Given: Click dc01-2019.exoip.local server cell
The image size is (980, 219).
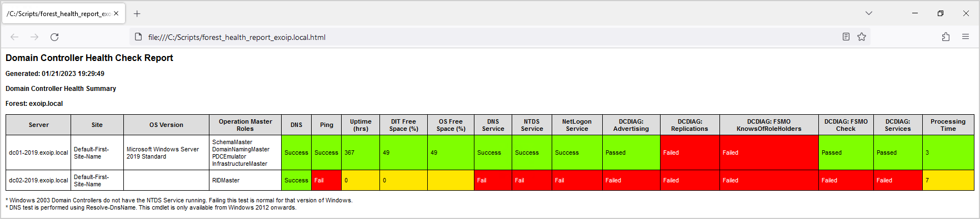Looking at the screenshot, I should point(38,152).
